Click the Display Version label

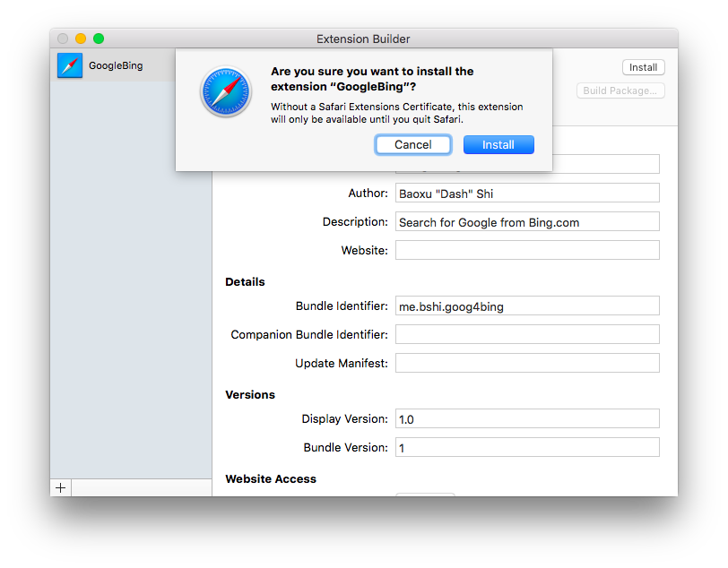pos(344,418)
